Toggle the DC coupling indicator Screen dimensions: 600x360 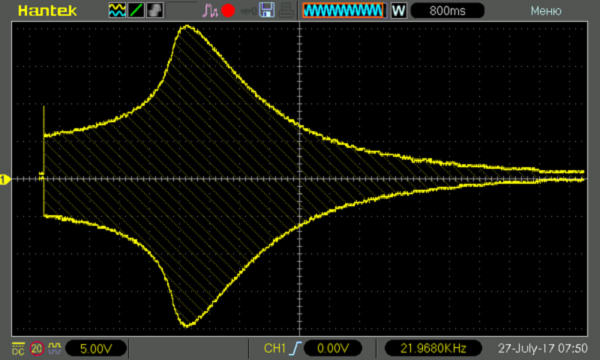[18, 349]
